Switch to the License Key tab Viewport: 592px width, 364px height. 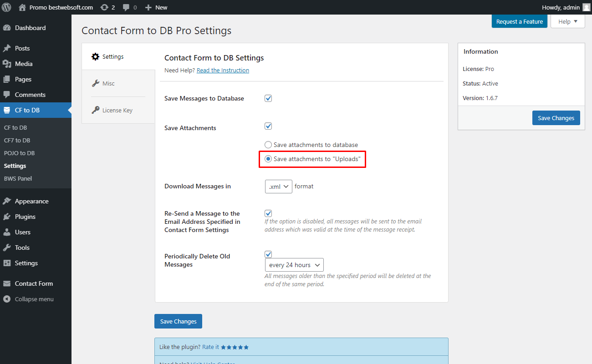tap(118, 110)
